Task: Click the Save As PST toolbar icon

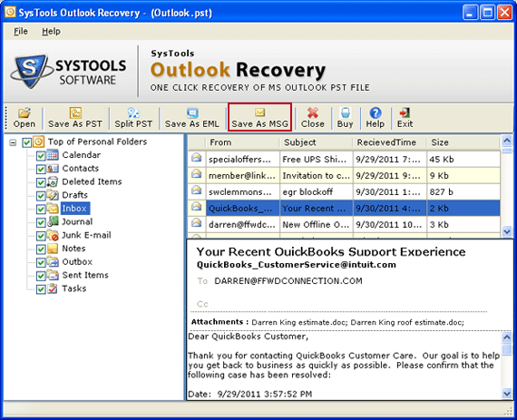Action: coord(75,113)
